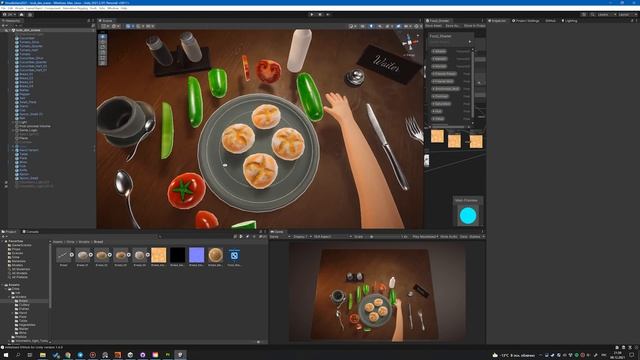Click the cyan Main Preview sphere

tap(468, 216)
